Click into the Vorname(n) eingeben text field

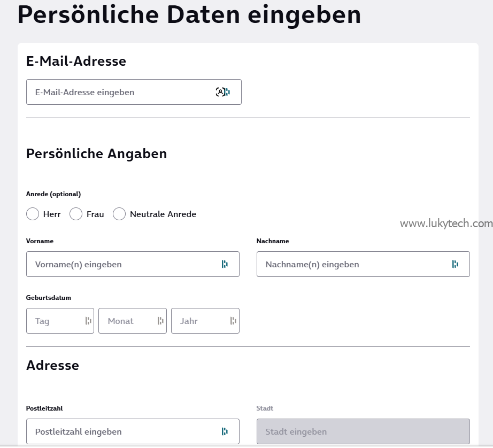tap(123, 264)
